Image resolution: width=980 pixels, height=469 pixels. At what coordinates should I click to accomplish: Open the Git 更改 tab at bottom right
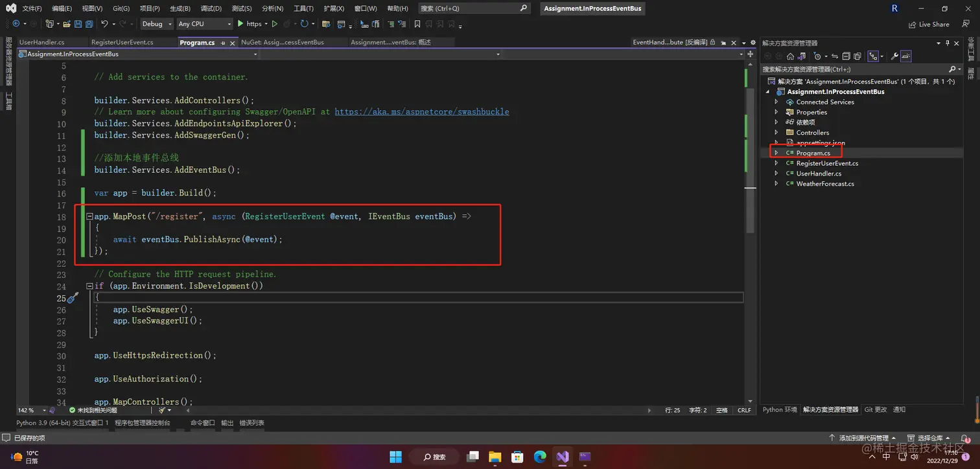875,409
